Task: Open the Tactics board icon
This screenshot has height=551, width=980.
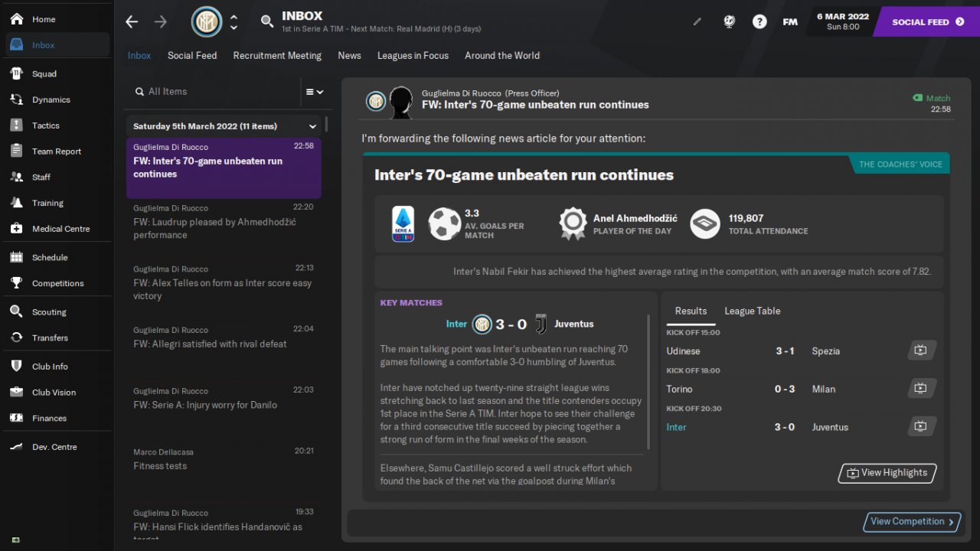Action: [x=16, y=126]
